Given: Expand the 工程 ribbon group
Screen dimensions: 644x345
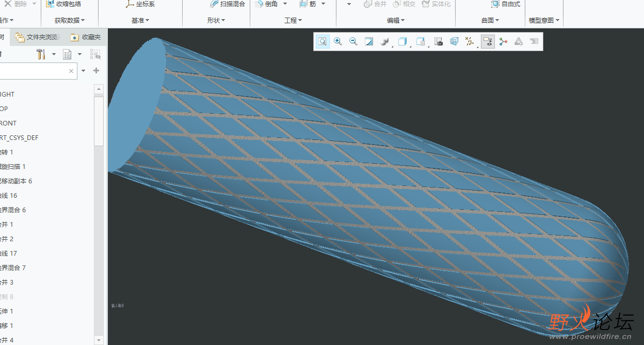Looking at the screenshot, I should (293, 21).
